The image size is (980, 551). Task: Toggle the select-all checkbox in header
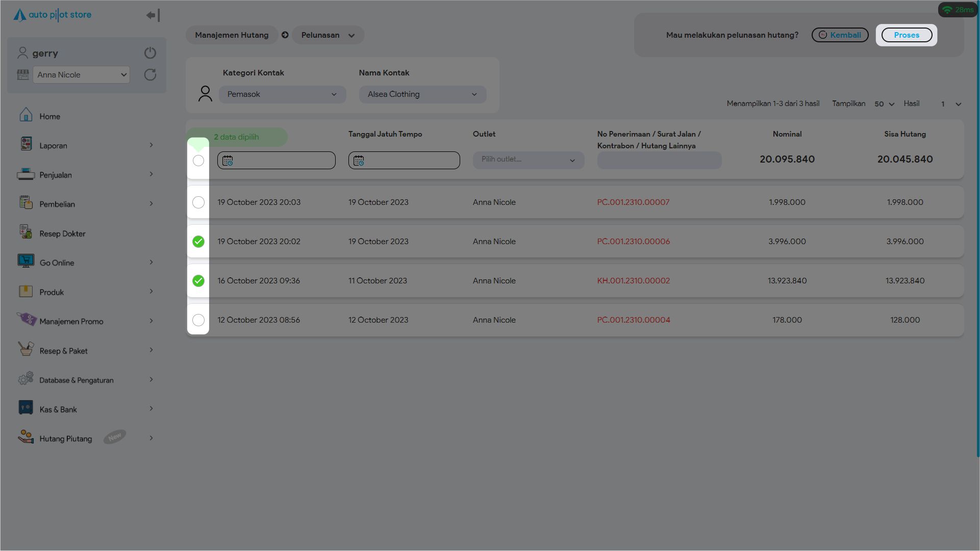pyautogui.click(x=198, y=161)
